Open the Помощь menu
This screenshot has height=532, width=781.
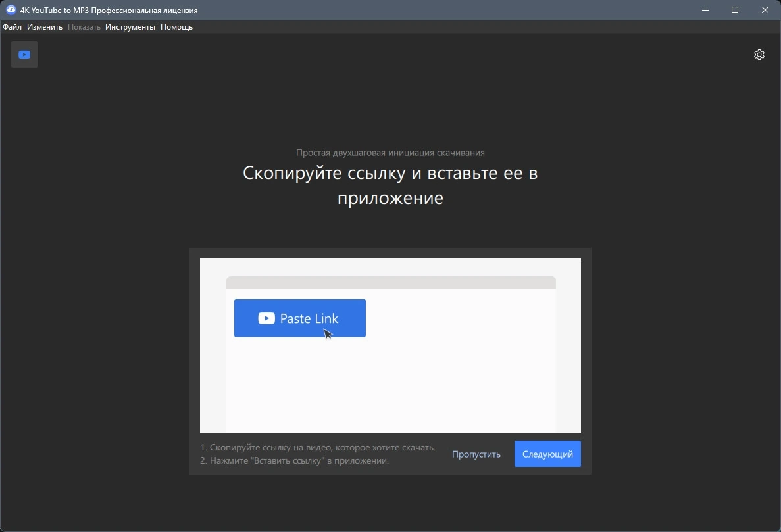click(176, 27)
